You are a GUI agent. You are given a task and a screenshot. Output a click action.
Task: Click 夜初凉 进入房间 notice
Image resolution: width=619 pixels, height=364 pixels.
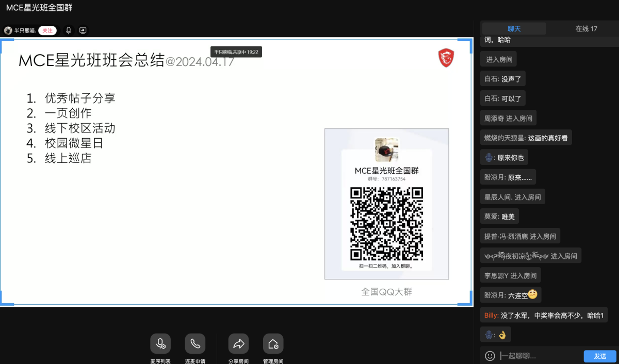(x=531, y=256)
